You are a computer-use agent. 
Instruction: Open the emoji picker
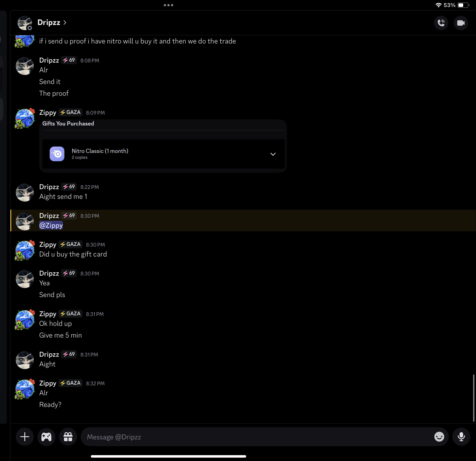click(439, 437)
